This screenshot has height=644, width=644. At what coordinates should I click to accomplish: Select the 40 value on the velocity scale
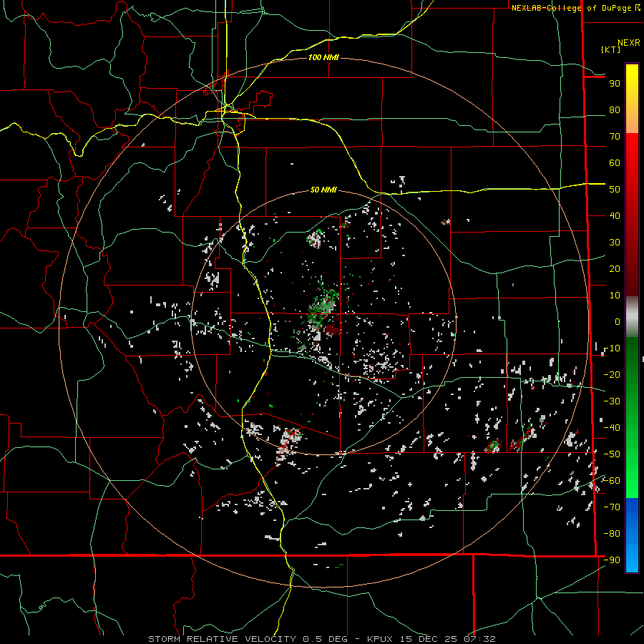615,216
